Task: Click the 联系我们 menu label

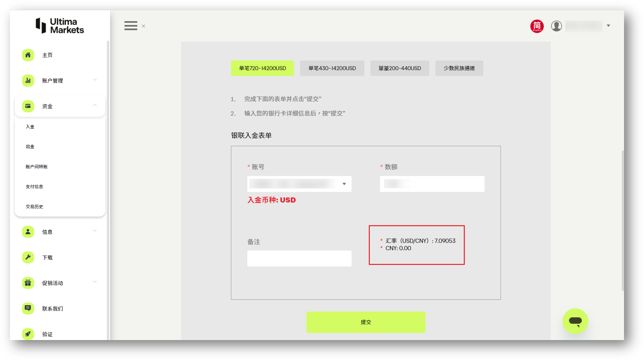Action: [53, 309]
